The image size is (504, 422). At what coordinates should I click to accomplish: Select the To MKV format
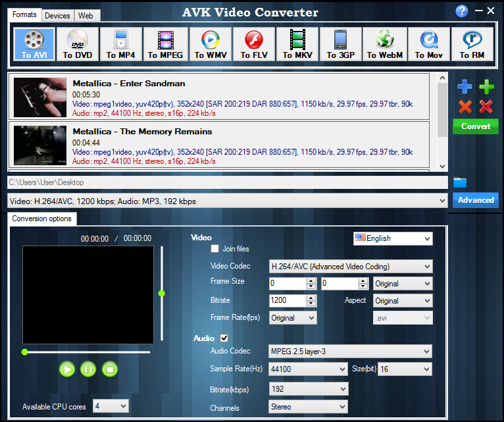[297, 44]
